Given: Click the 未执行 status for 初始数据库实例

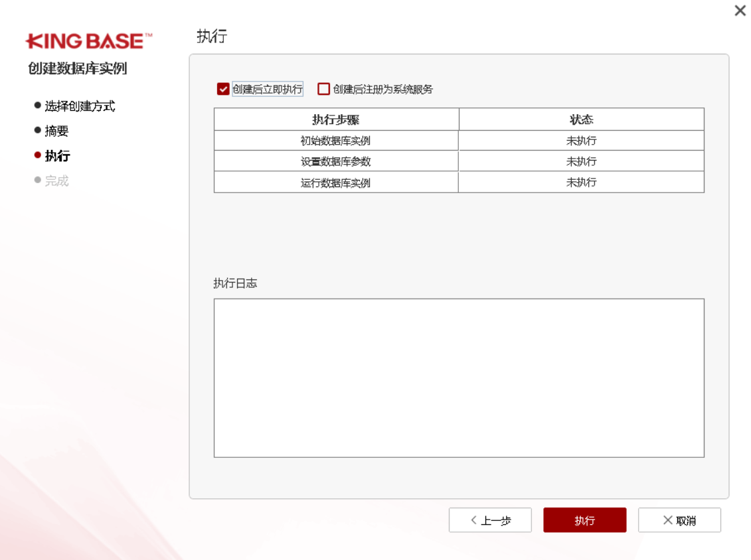Looking at the screenshot, I should pos(581,141).
